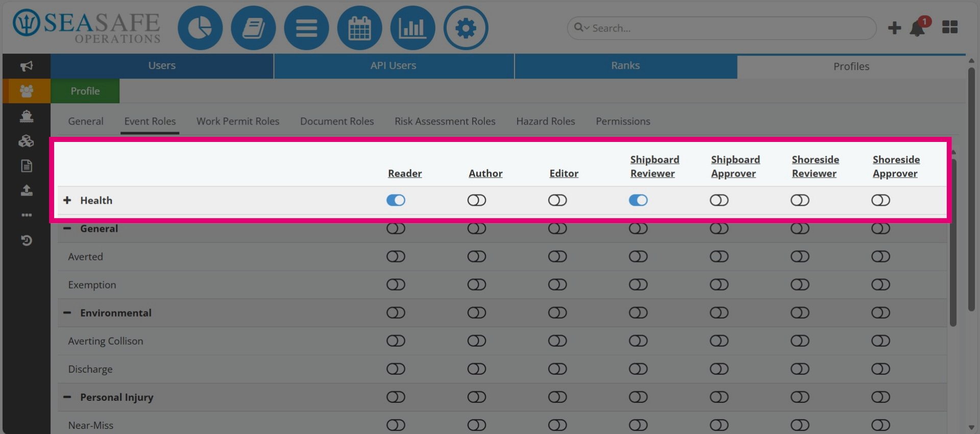Enable the Near-Miss Shoreside Approver toggle
Viewport: 980px width, 434px height.
(x=880, y=425)
